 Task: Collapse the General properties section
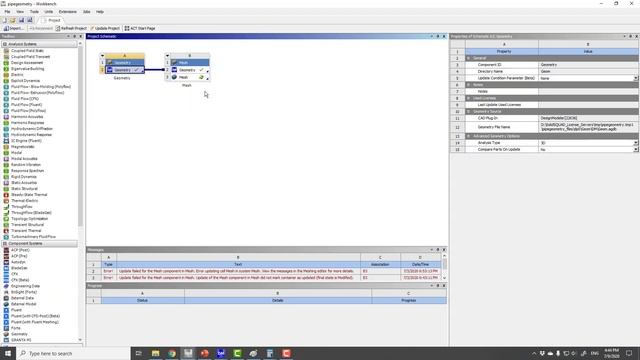(469, 58)
